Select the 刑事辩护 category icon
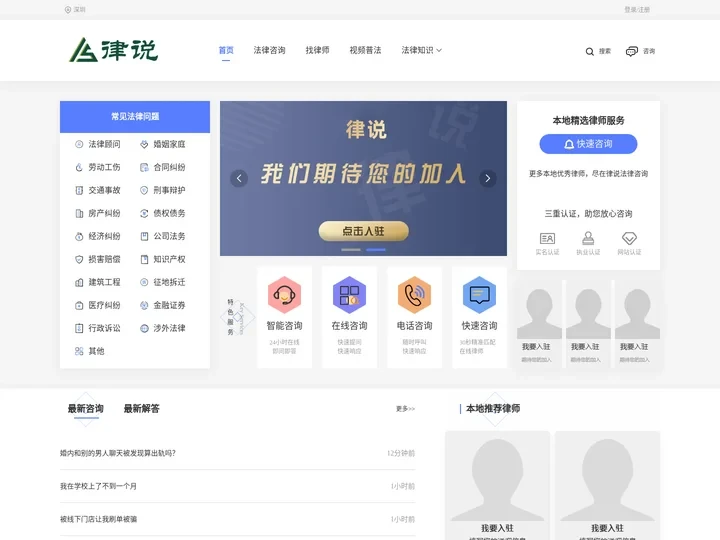The image size is (720, 540). 144,190
